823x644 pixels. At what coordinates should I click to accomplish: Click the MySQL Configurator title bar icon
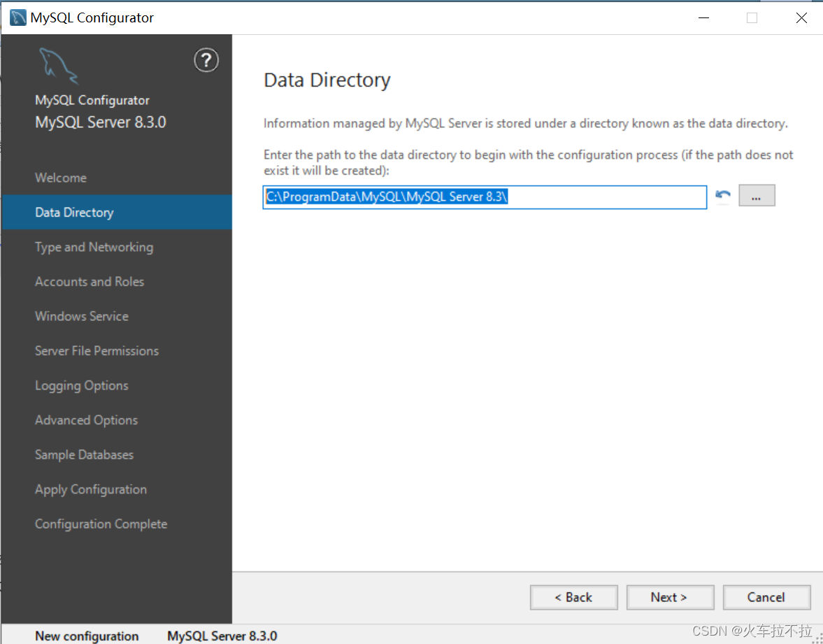click(18, 17)
